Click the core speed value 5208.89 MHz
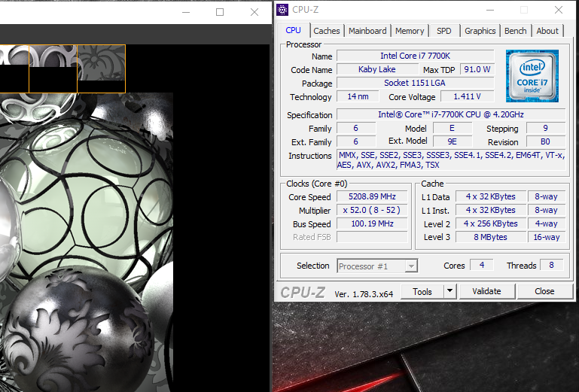579x392 pixels. [372, 196]
